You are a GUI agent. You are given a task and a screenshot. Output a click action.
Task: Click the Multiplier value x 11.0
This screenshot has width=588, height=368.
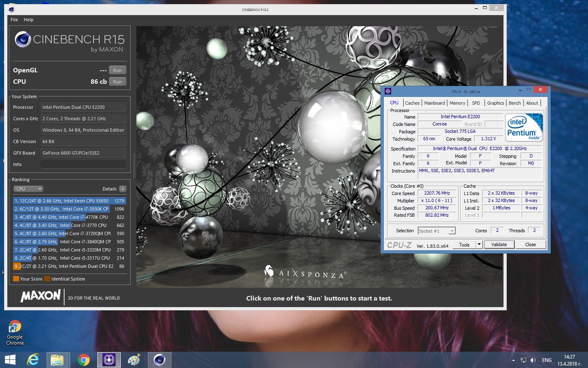tap(437, 200)
